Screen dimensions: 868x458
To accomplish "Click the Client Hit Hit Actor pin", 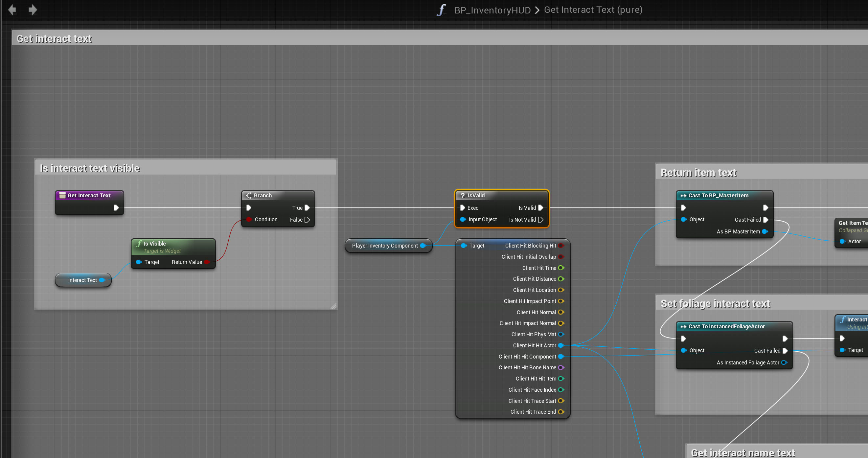I will click(x=561, y=345).
